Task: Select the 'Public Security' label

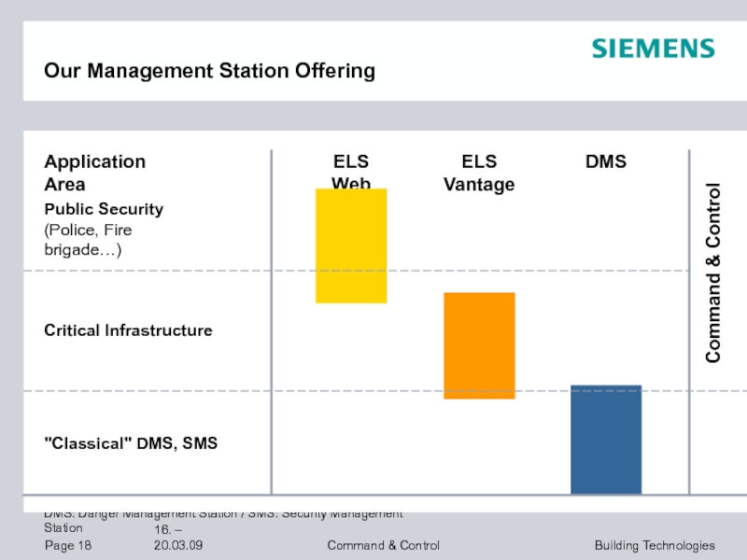Action: (x=104, y=209)
